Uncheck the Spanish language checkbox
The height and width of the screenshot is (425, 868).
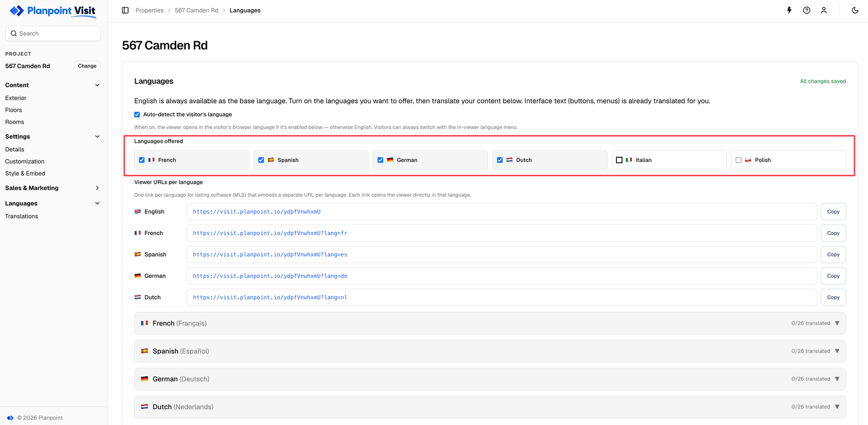click(x=261, y=160)
